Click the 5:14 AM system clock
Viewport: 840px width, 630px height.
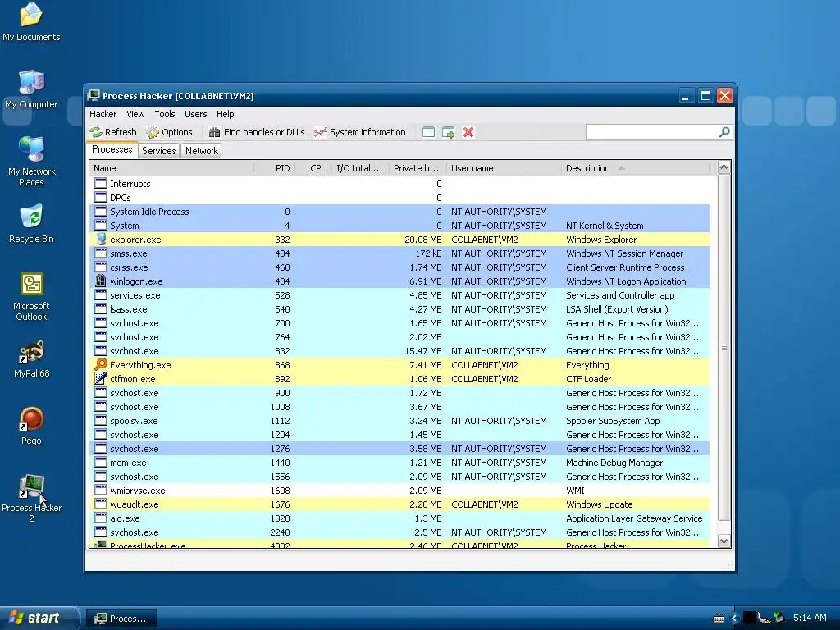click(x=810, y=619)
